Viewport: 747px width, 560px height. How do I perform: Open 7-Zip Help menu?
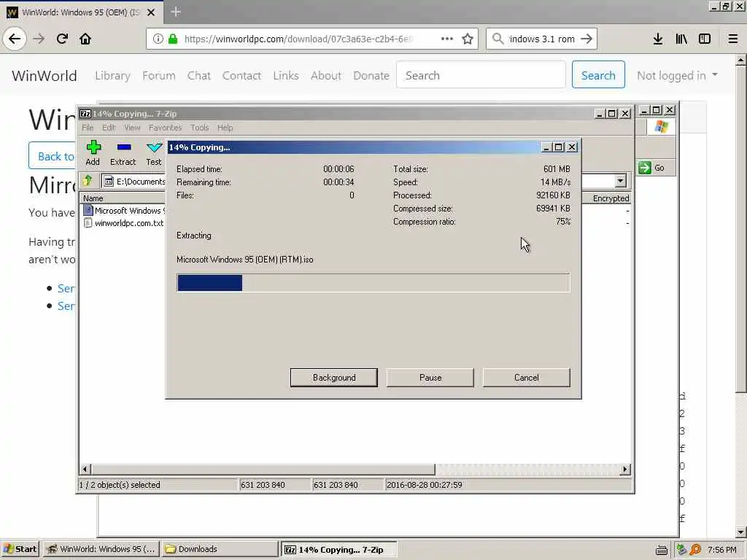225,128
